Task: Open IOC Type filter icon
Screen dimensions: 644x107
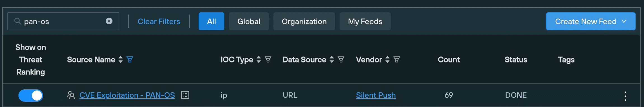Action: (268, 59)
